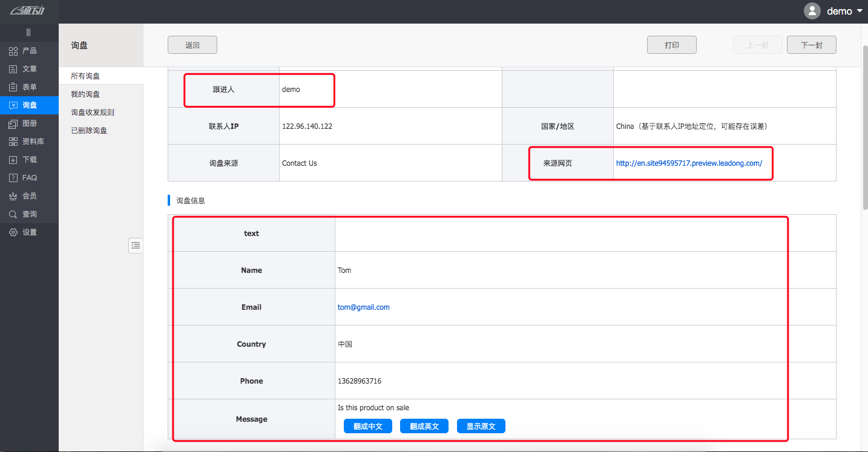Select 我的询盘 submenu item
The image size is (868, 452).
coord(85,94)
